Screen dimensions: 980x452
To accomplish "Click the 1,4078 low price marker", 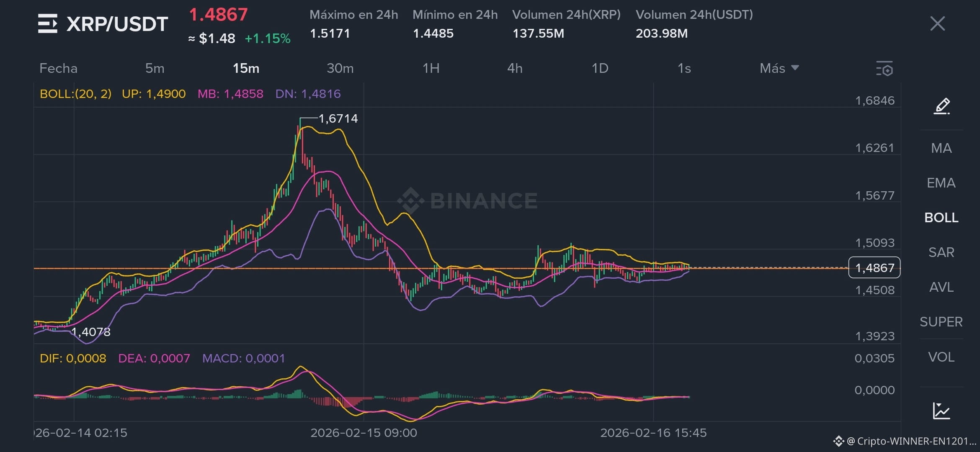I will click(91, 332).
